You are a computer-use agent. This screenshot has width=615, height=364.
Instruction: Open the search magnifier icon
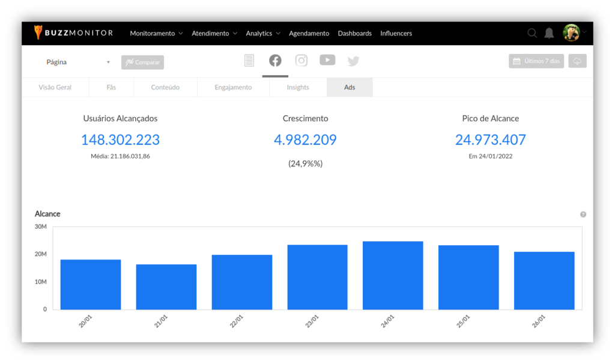pyautogui.click(x=532, y=33)
